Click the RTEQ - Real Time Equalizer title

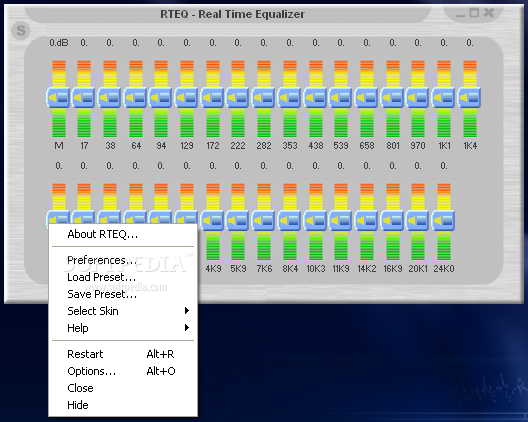(232, 14)
